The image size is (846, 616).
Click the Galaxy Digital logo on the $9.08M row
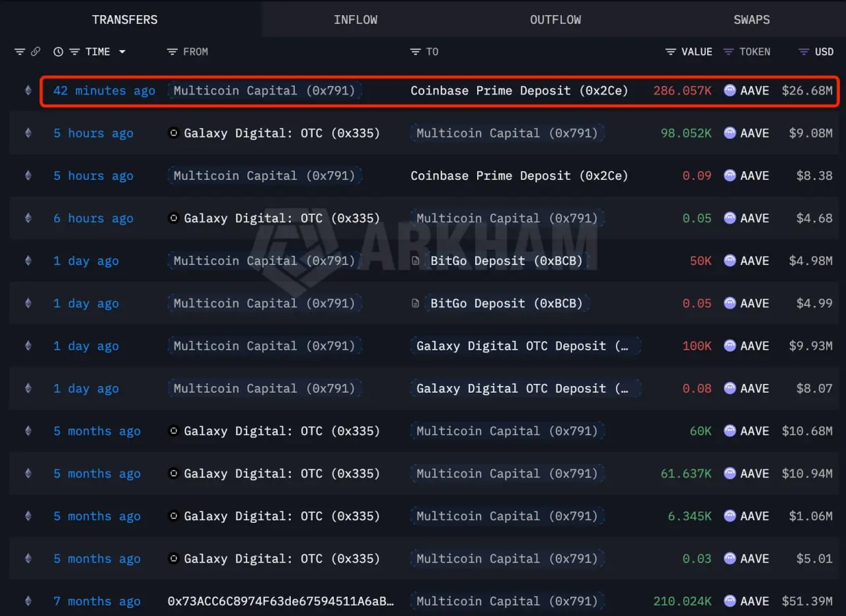point(174,133)
